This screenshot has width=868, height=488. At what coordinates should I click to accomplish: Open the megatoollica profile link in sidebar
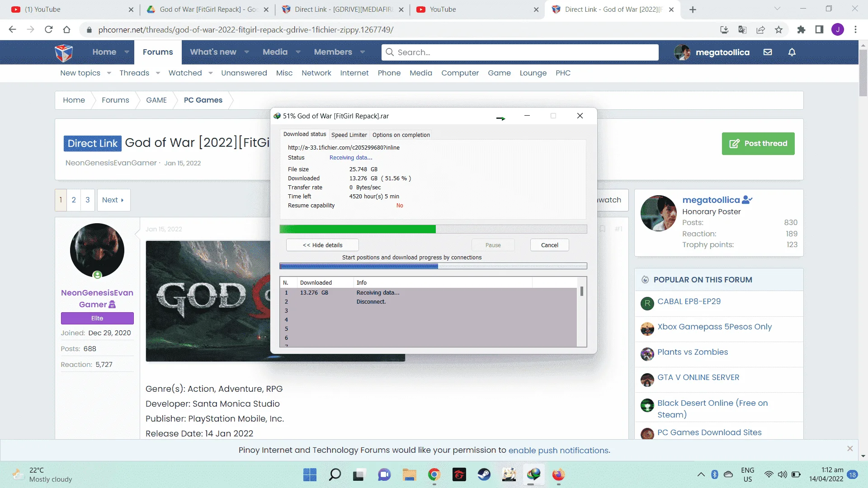[x=711, y=200]
